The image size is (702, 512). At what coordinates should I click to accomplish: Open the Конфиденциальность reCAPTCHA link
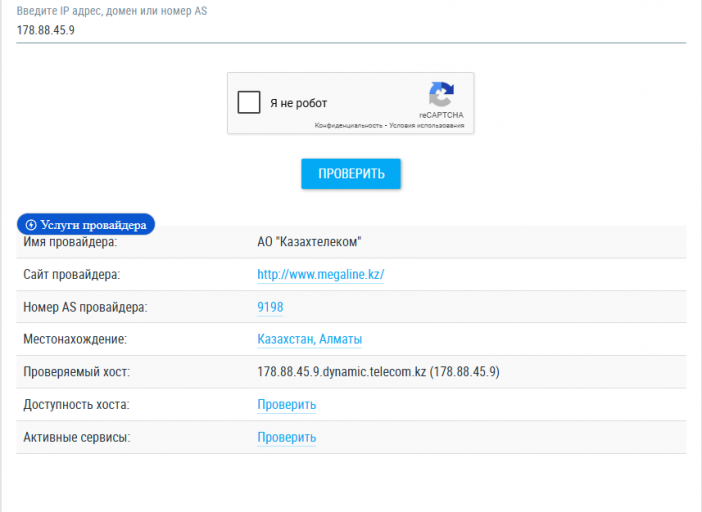(x=348, y=125)
